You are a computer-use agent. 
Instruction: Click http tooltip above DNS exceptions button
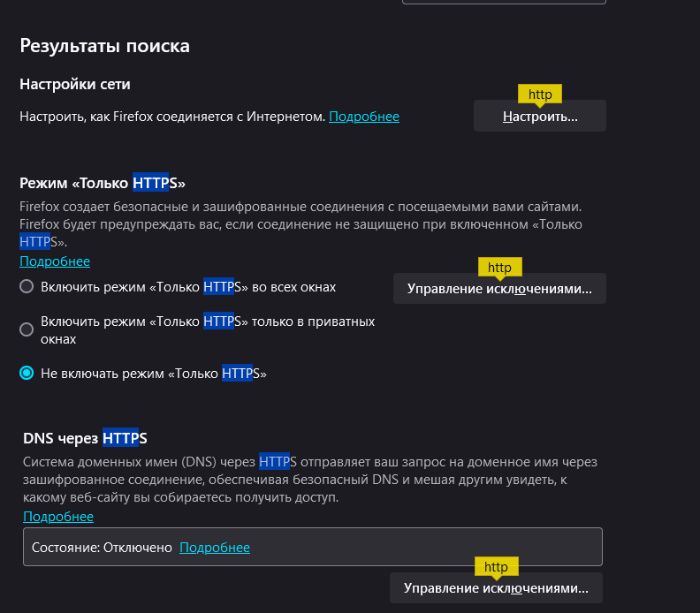[x=496, y=566]
